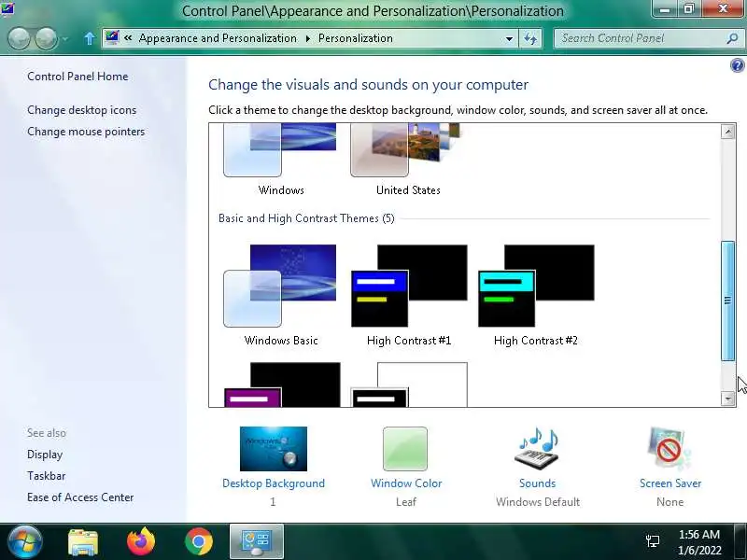Click Basic and High Contrast Themes (5) header
The width and height of the screenshot is (747, 560).
pos(306,218)
